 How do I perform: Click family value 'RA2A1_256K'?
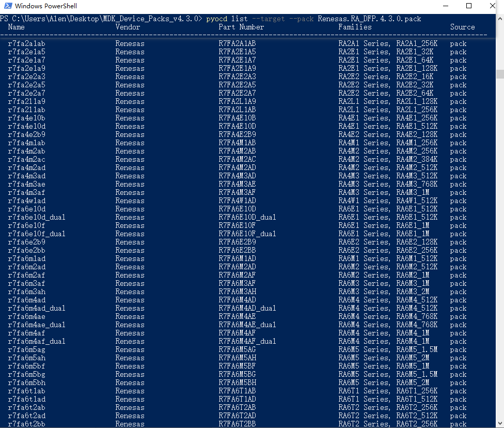pos(417,43)
